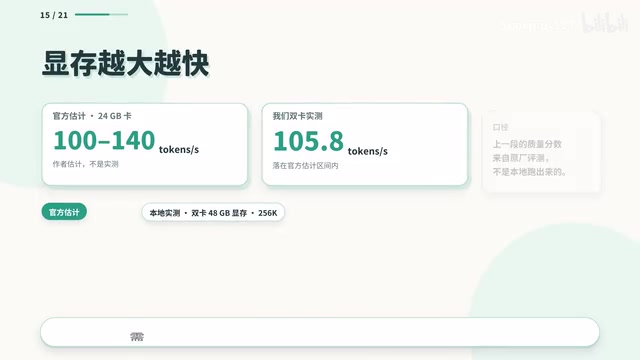This screenshot has width=640, height=360.
Task: Click the 100–140 tokens/s figure
Action: pyautogui.click(x=126, y=142)
